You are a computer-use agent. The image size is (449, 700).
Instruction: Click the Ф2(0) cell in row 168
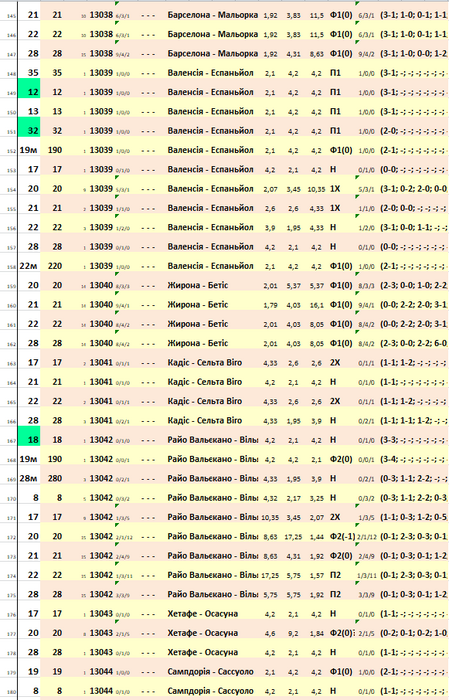coord(341,459)
